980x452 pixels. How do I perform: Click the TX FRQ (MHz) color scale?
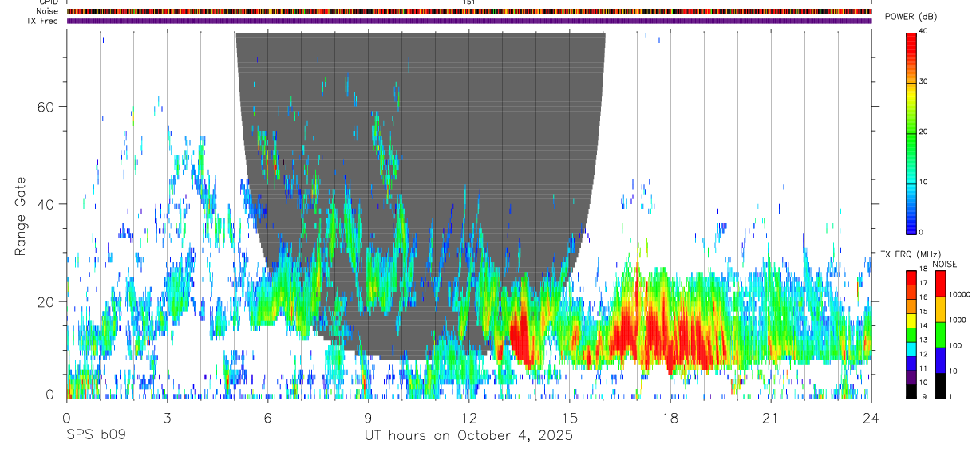(911, 334)
